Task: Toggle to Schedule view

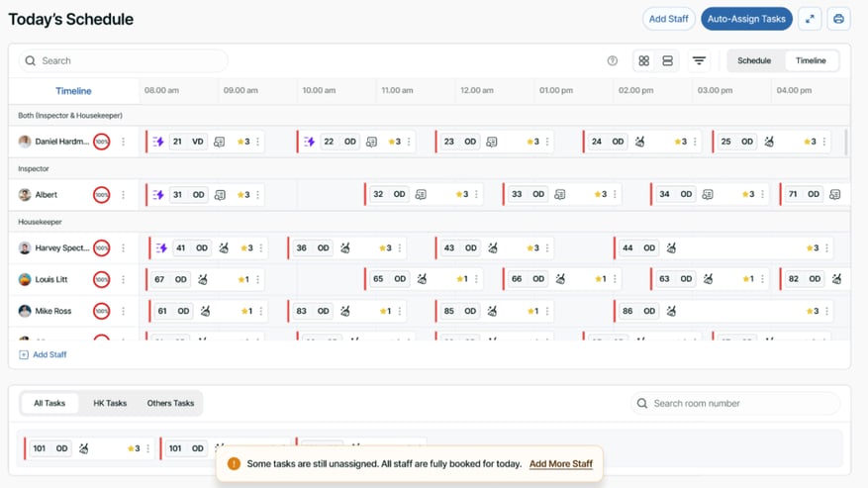Action: [754, 61]
